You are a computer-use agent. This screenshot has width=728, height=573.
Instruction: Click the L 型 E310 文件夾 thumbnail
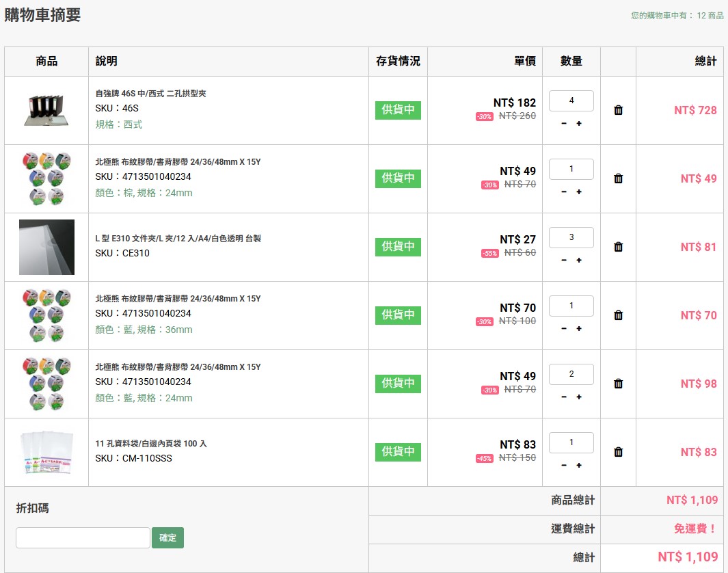pyautogui.click(x=46, y=247)
